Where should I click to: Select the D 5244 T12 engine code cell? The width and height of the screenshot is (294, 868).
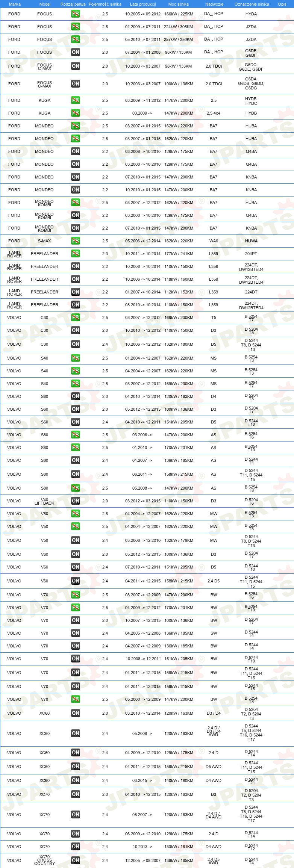(251, 847)
